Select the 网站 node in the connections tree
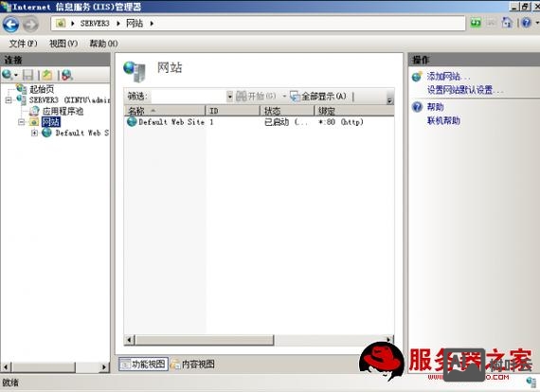540x392 pixels. (x=50, y=122)
